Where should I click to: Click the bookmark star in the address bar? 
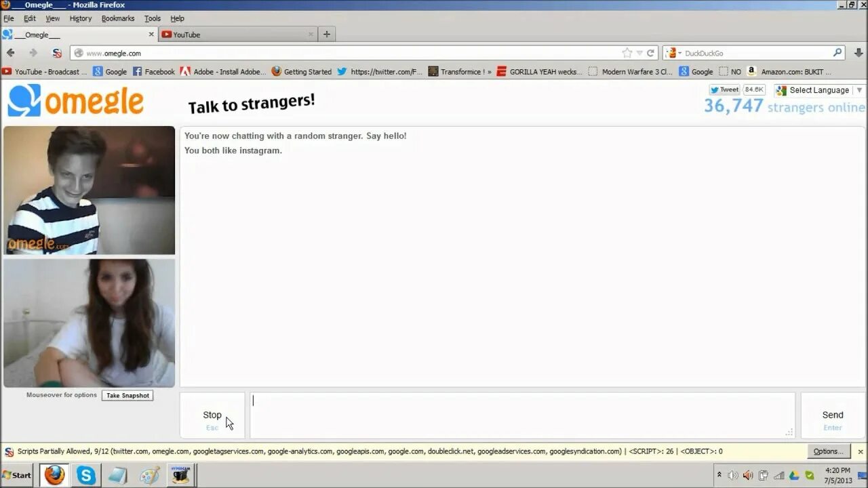coord(627,53)
